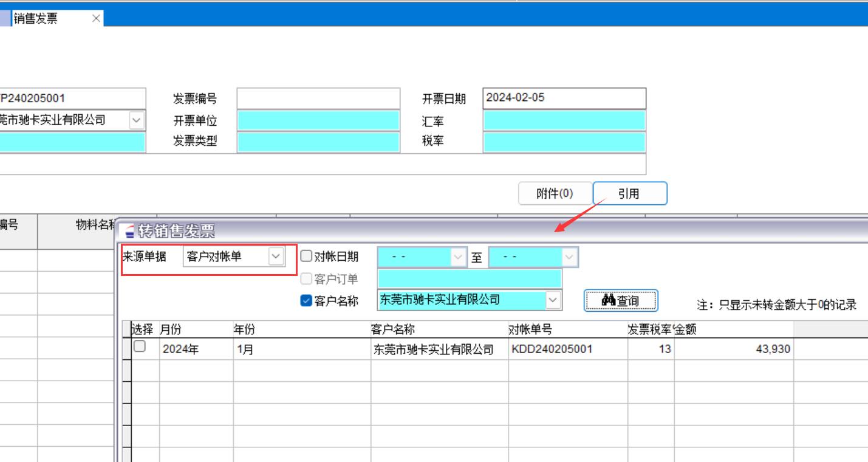868x462 pixels.
Task: Click the 税率 input field
Action: [564, 142]
